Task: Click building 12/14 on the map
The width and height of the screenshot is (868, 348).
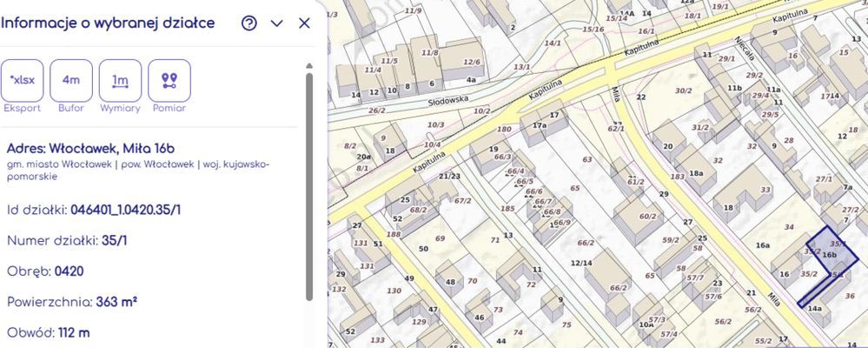Action: (581, 263)
